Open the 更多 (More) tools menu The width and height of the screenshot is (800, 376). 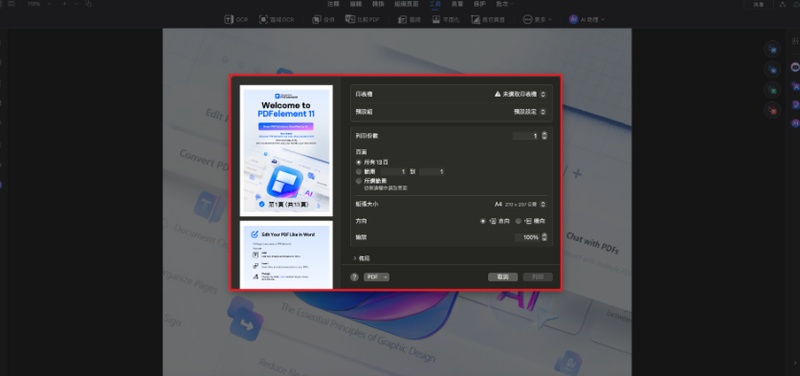tap(538, 19)
